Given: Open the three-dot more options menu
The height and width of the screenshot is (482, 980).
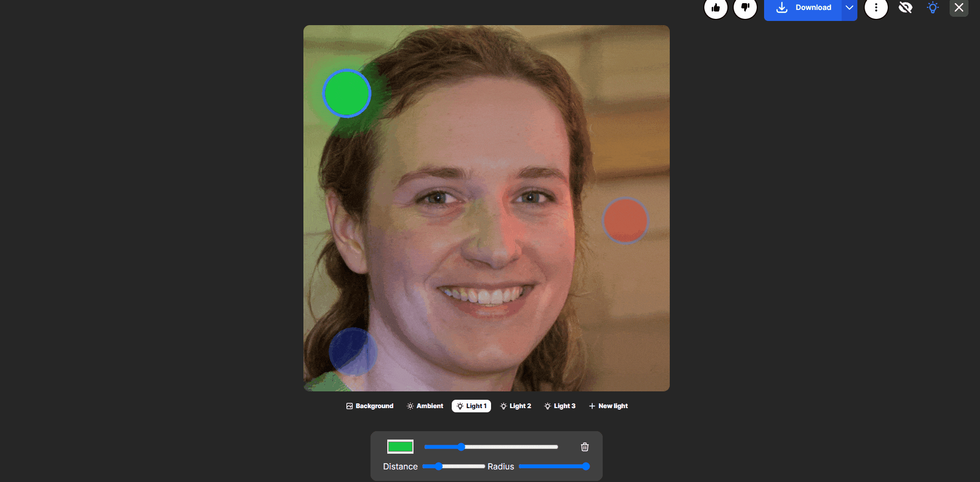Looking at the screenshot, I should 876,7.
